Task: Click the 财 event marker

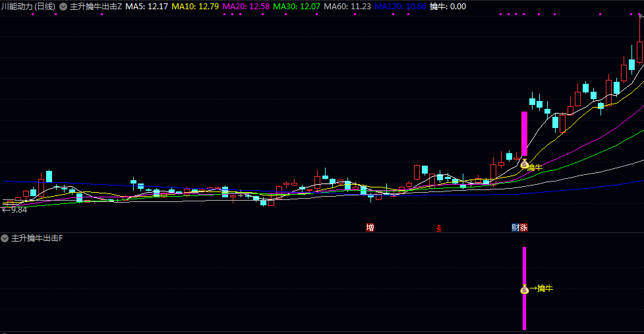Action: click(515, 228)
